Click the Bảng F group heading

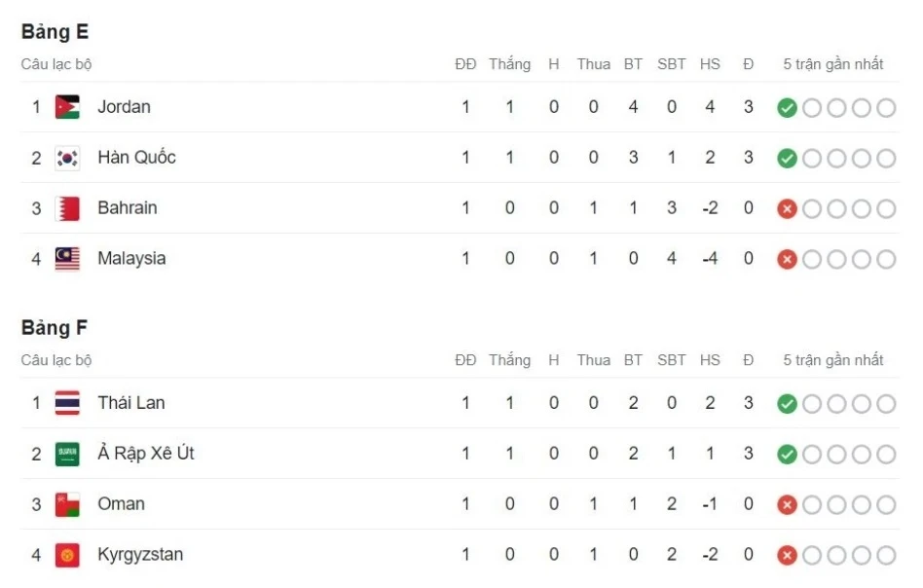55,328
